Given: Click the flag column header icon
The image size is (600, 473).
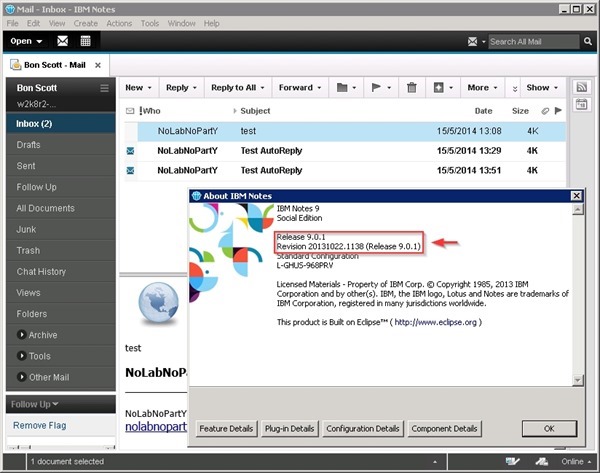Looking at the screenshot, I should 558,111.
